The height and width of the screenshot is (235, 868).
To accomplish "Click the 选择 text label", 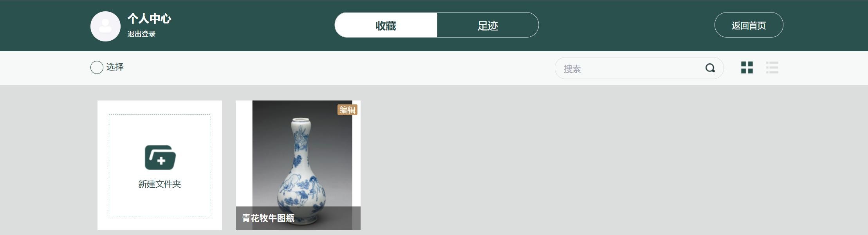I will click(115, 67).
